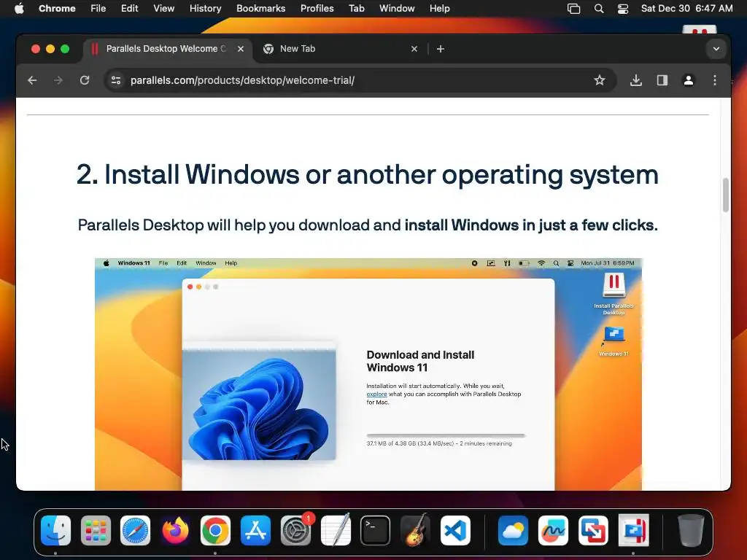Open the Bookmarks menu

point(260,9)
